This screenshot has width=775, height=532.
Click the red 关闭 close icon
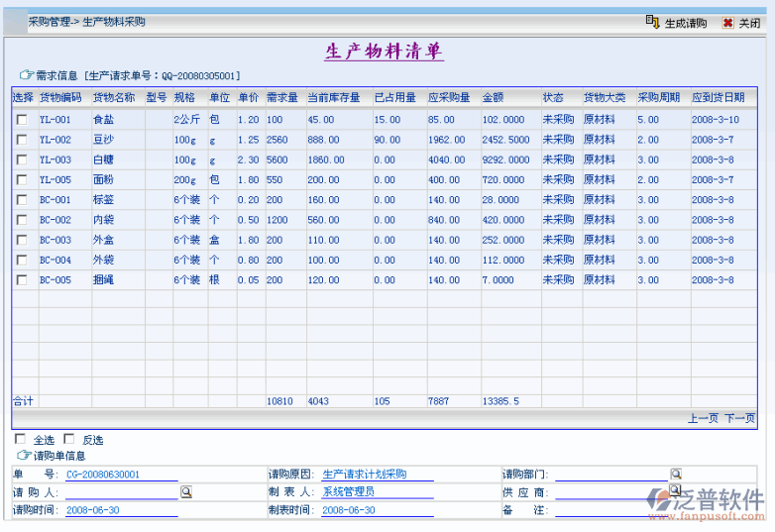(x=727, y=23)
